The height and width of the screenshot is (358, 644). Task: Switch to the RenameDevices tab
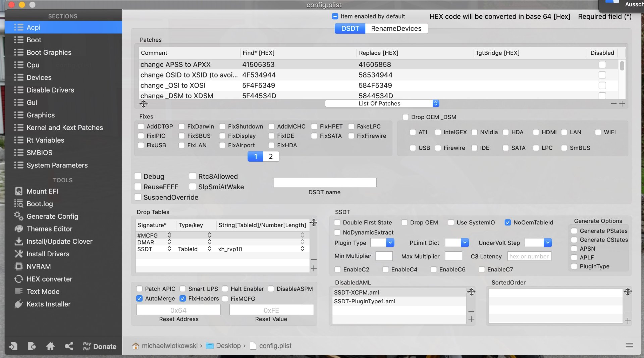[396, 29]
